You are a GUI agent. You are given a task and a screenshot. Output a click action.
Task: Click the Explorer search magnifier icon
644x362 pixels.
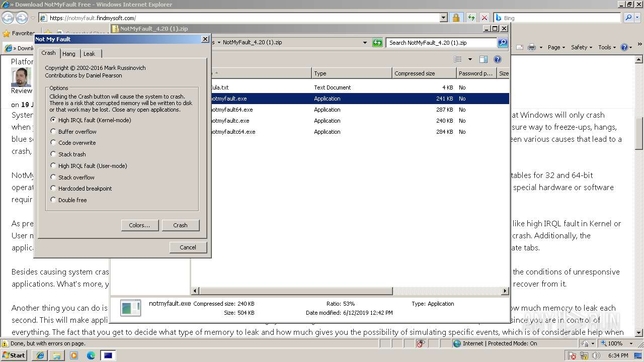[x=502, y=43]
